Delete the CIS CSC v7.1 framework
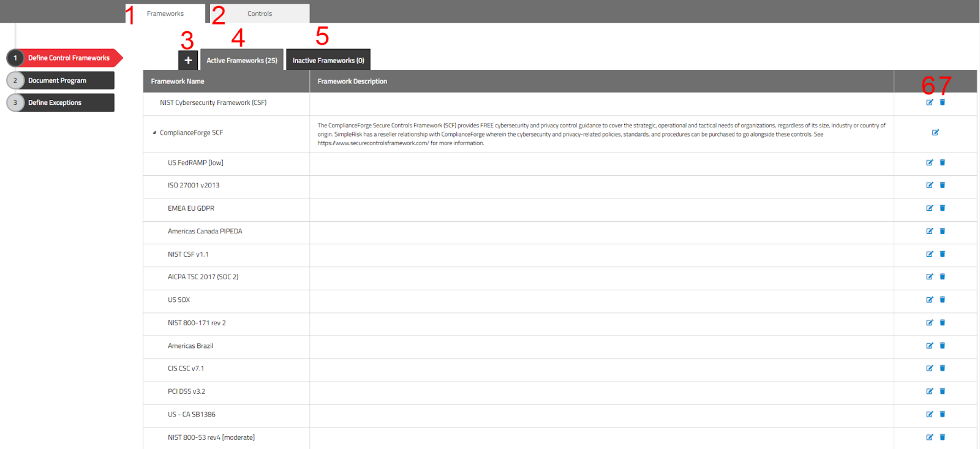The image size is (980, 449). [942, 368]
